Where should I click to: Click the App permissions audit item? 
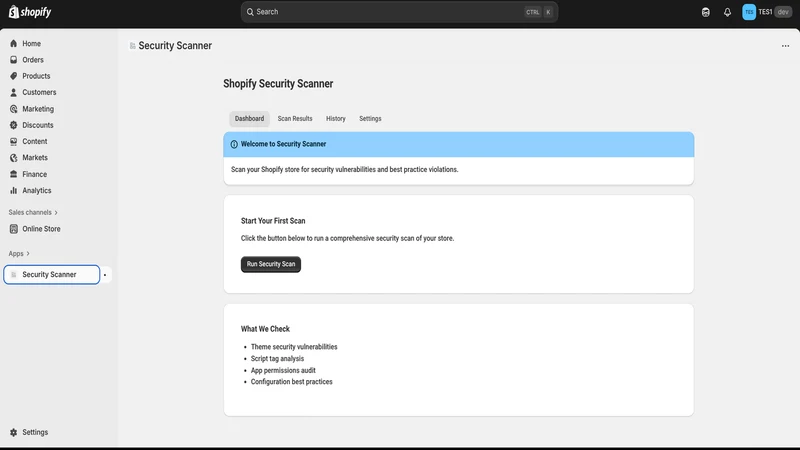click(283, 370)
